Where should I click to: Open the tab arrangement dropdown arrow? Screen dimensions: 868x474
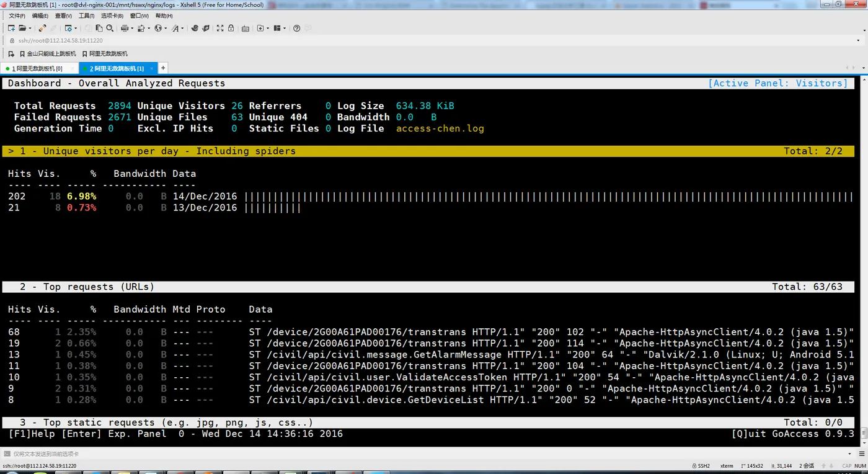[x=268, y=28]
